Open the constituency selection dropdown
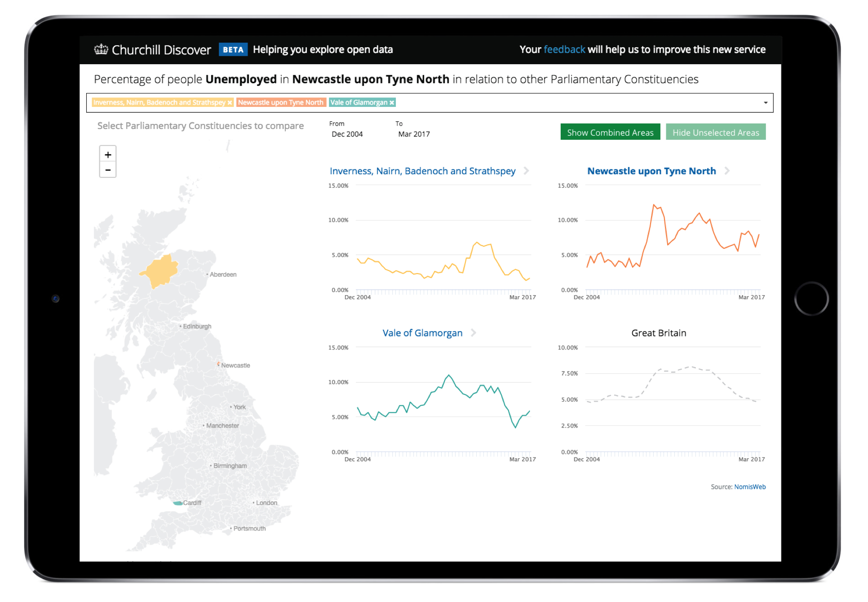868x602 pixels. 766,102
